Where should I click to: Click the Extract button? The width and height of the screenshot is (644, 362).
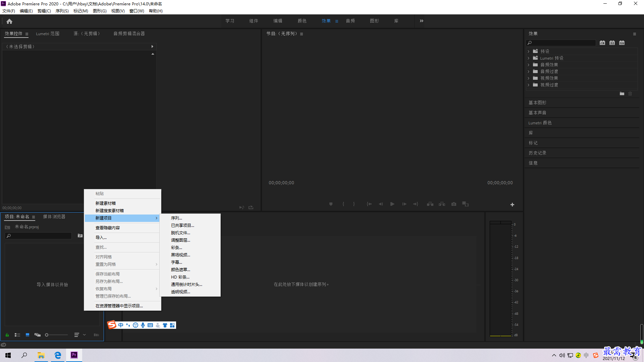pyautogui.click(x=442, y=204)
